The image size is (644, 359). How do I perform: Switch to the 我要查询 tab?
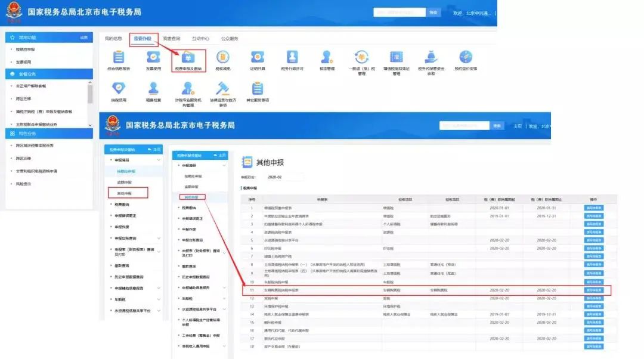click(172, 39)
